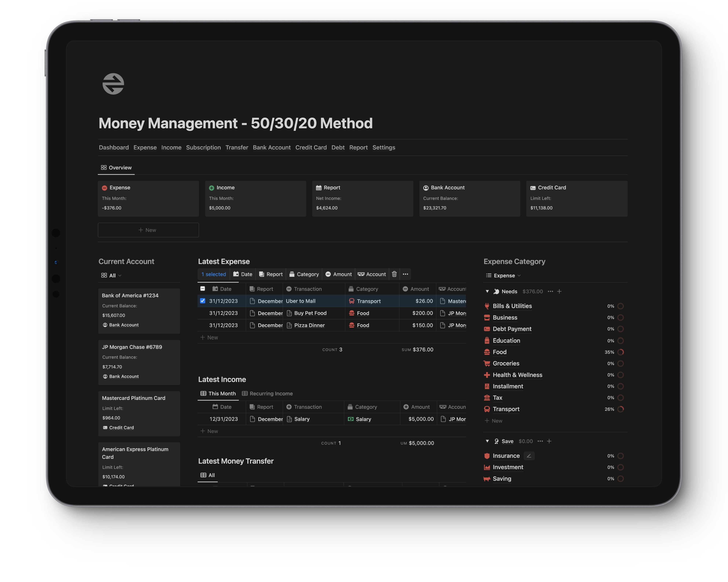Click the Transport bus icon in Uber to Mall row
728x582 pixels.
point(351,301)
